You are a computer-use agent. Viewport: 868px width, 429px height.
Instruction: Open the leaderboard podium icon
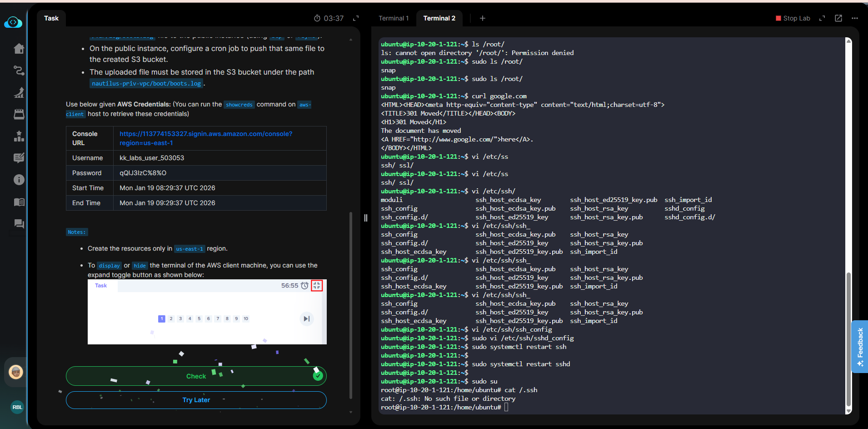19,136
